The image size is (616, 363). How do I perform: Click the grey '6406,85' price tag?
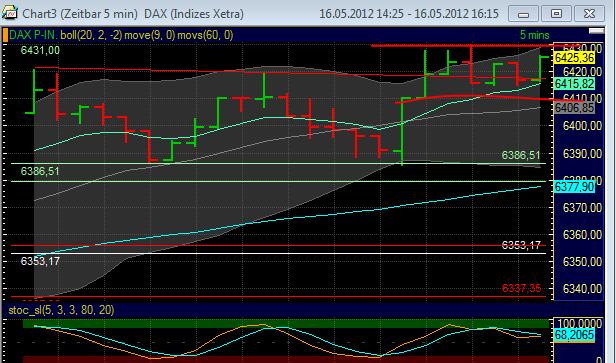(x=574, y=108)
